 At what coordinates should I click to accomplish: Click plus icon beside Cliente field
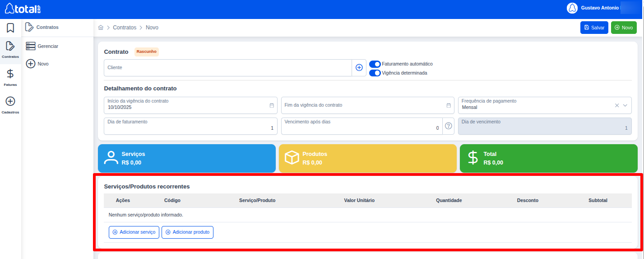pyautogui.click(x=359, y=67)
